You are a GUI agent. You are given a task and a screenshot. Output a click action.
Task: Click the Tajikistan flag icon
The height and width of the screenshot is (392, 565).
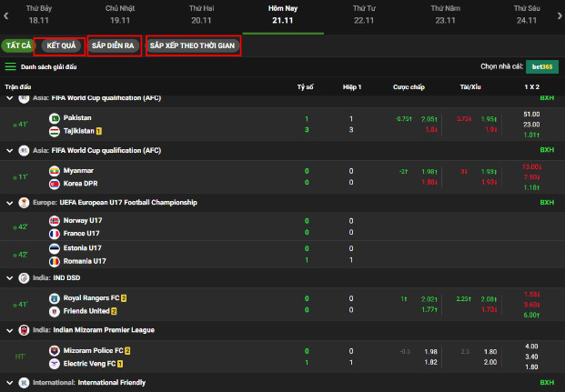click(x=55, y=131)
